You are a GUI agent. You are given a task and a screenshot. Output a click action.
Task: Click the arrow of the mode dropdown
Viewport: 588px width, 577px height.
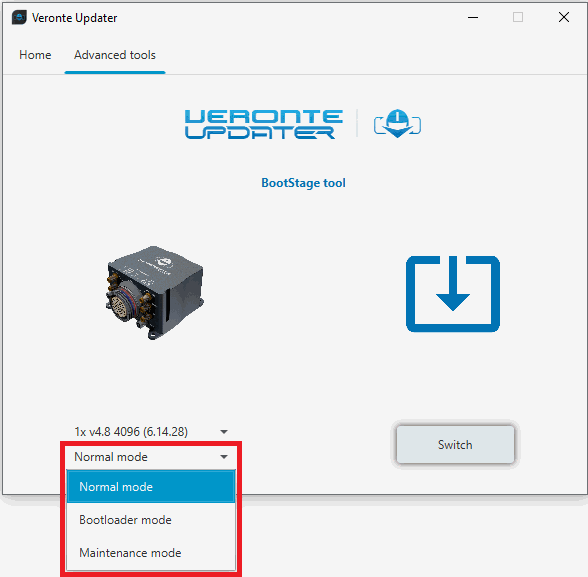pos(224,457)
